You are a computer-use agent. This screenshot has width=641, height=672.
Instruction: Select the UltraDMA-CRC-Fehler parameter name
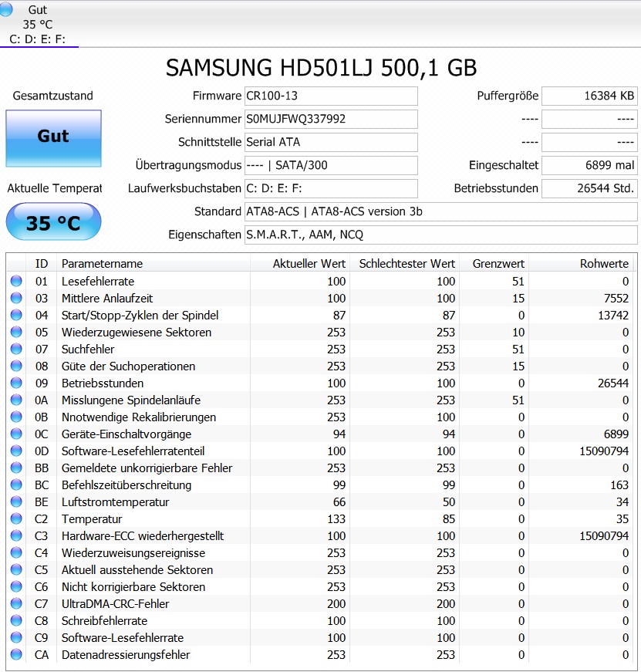point(115,604)
